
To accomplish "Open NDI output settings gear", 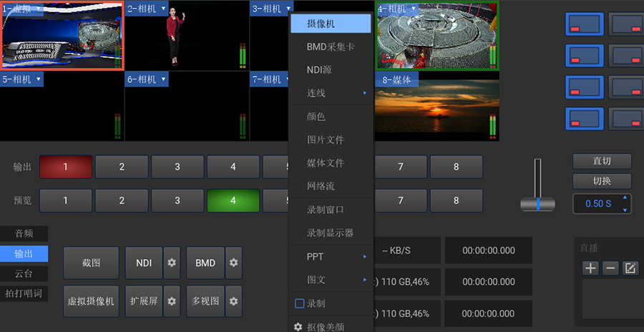I will (x=172, y=263).
